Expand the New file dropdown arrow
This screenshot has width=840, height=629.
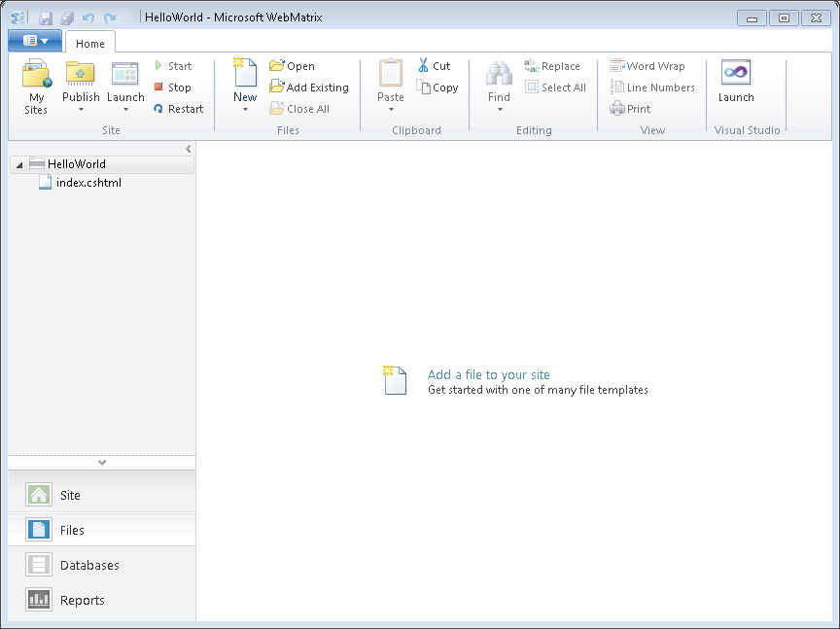pyautogui.click(x=245, y=110)
